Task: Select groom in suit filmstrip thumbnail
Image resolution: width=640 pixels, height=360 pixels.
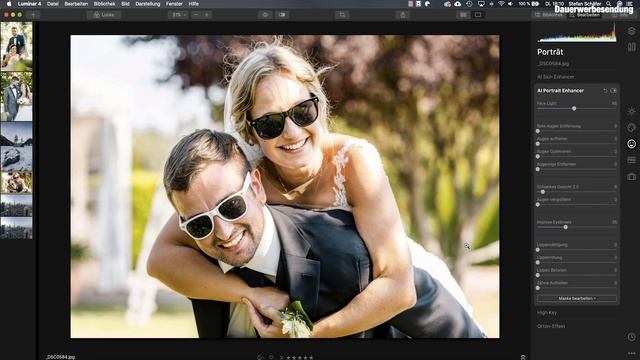Action: [16, 97]
